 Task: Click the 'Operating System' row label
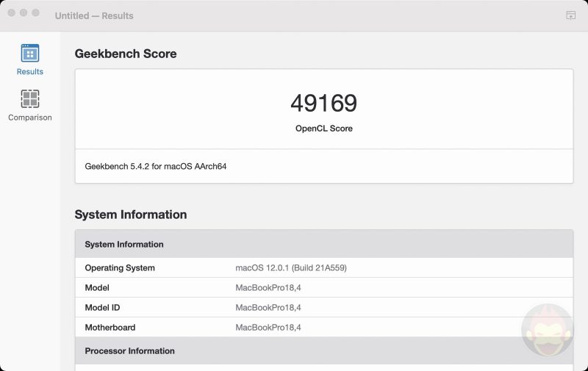(120, 268)
